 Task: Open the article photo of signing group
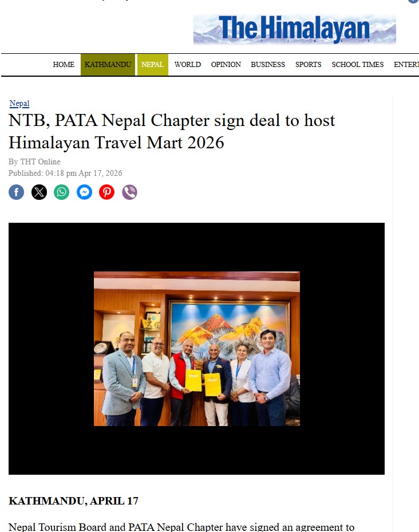coord(197,348)
